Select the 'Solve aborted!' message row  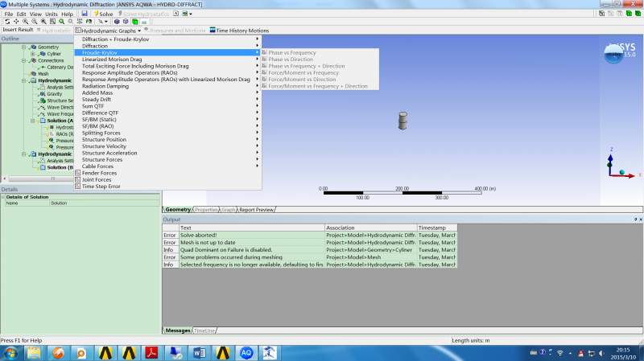tap(310, 235)
